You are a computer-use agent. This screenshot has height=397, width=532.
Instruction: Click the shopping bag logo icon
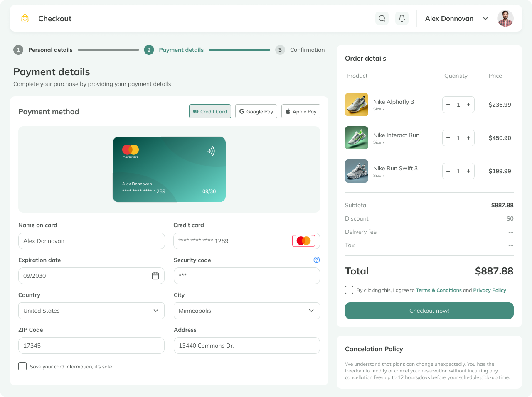point(25,18)
